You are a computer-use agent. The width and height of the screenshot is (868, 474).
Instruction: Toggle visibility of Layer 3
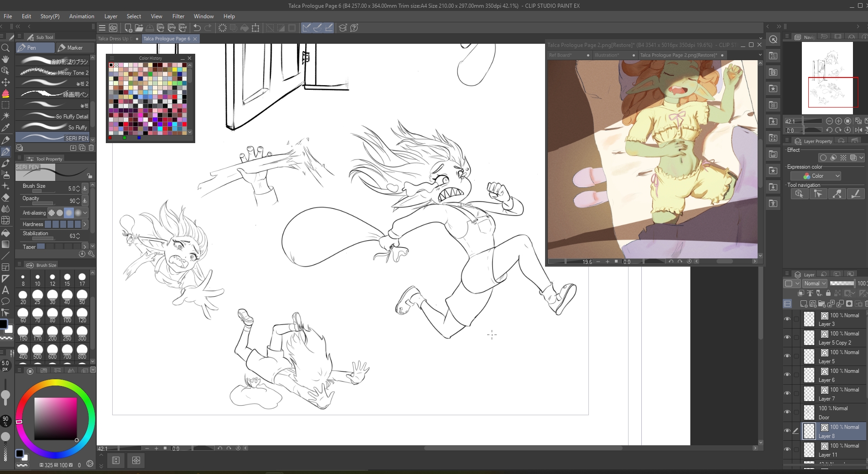pos(787,319)
